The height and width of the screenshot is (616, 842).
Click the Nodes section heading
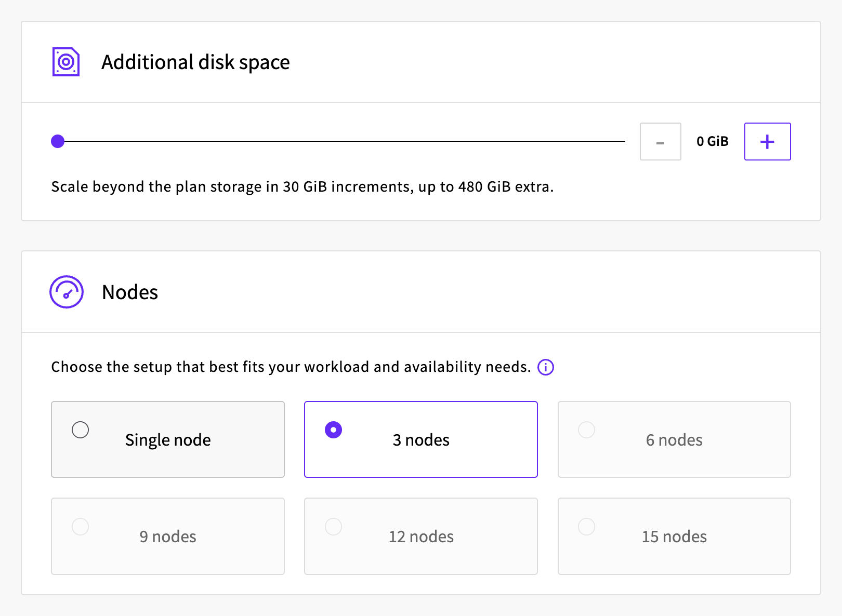130,292
